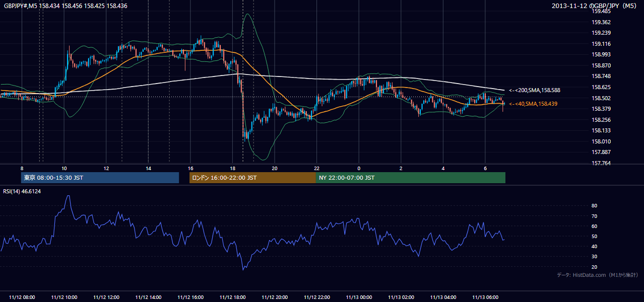Click hour label 14 under price chart
This screenshot has width=644, height=302.
click(x=148, y=168)
